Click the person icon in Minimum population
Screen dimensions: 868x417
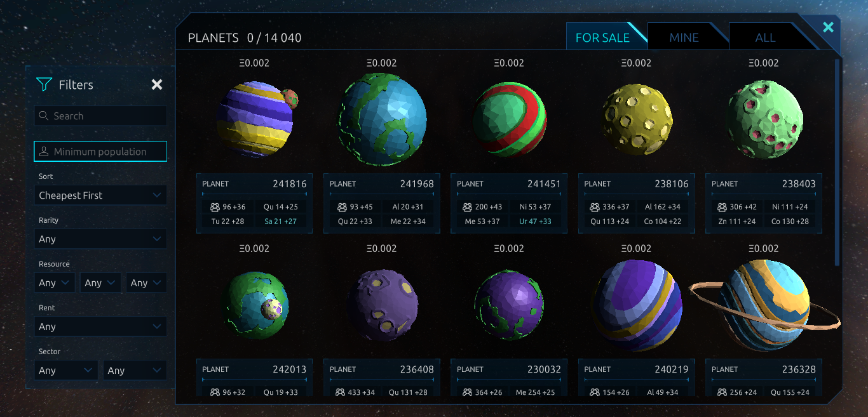pos(44,151)
